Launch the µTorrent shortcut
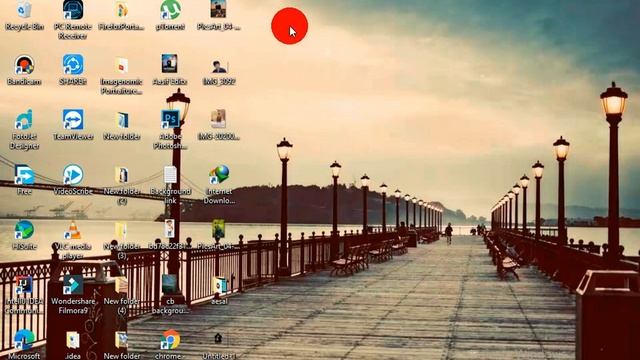640x360 pixels. [170, 10]
